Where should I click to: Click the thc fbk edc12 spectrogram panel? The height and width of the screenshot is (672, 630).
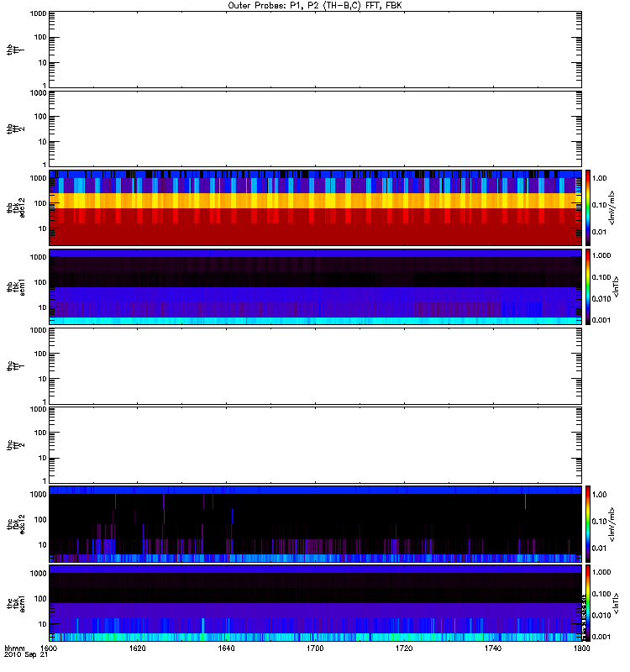(316, 524)
